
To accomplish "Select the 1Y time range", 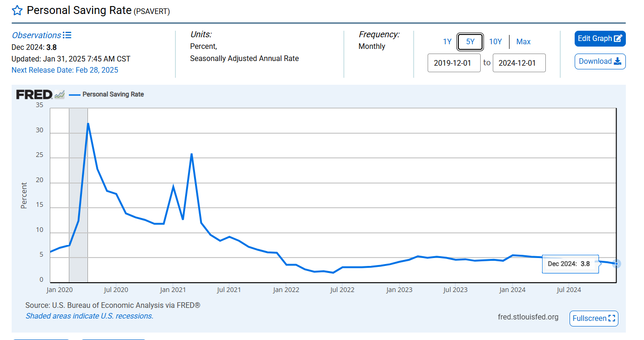I will pyautogui.click(x=447, y=42).
